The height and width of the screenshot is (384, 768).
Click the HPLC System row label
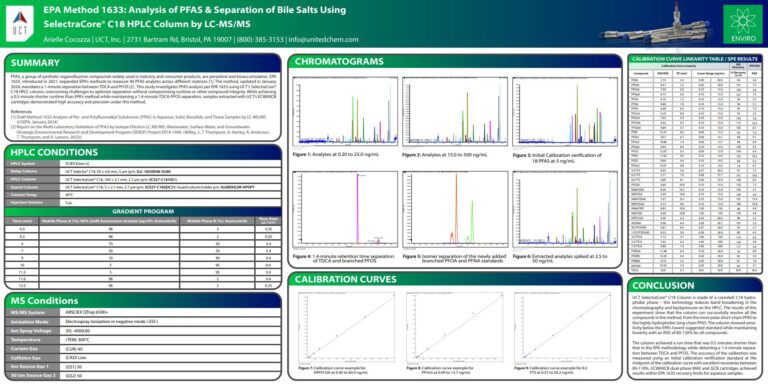tap(25, 164)
